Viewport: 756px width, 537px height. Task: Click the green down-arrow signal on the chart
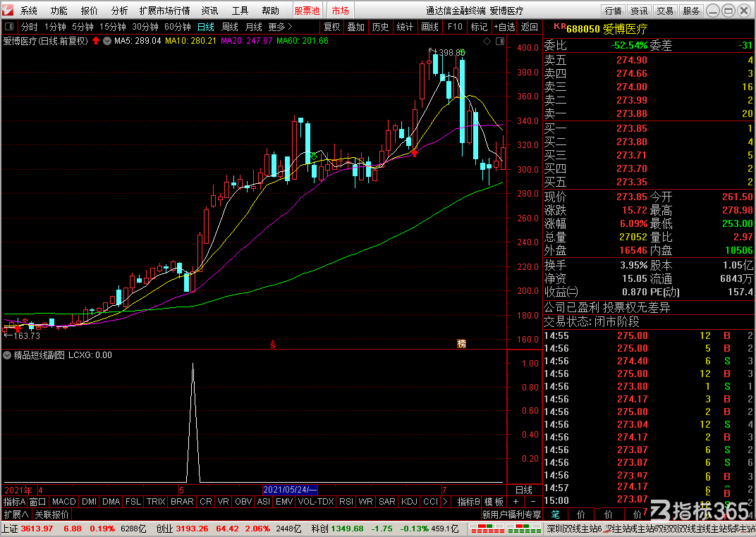[x=314, y=156]
